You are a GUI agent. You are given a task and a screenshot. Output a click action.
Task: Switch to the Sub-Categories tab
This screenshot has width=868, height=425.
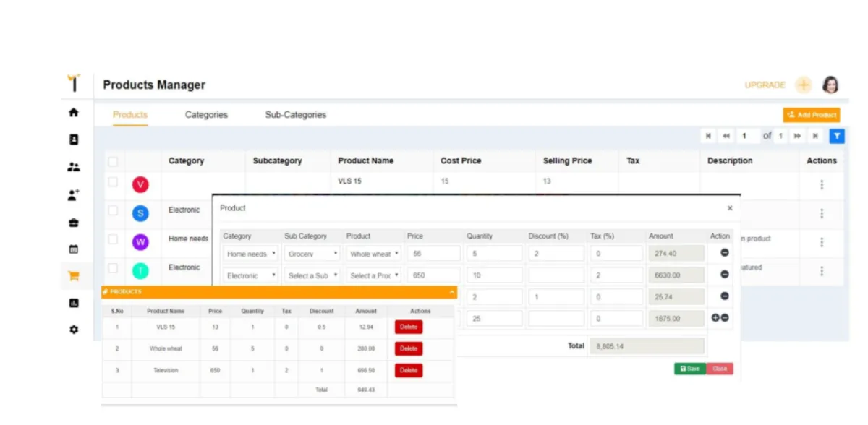point(296,115)
